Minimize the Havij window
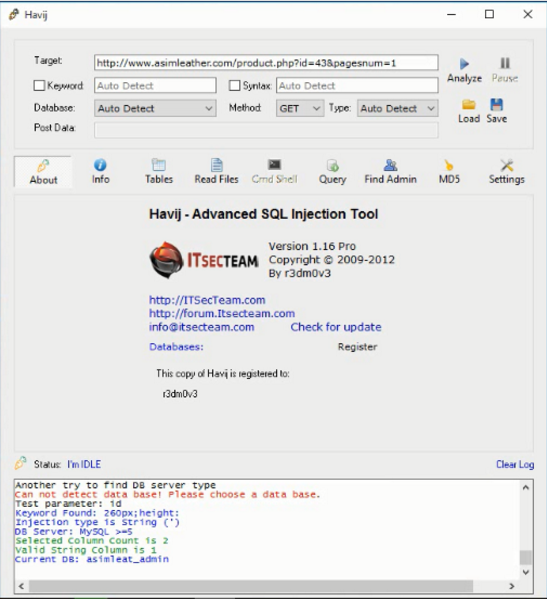 452,15
